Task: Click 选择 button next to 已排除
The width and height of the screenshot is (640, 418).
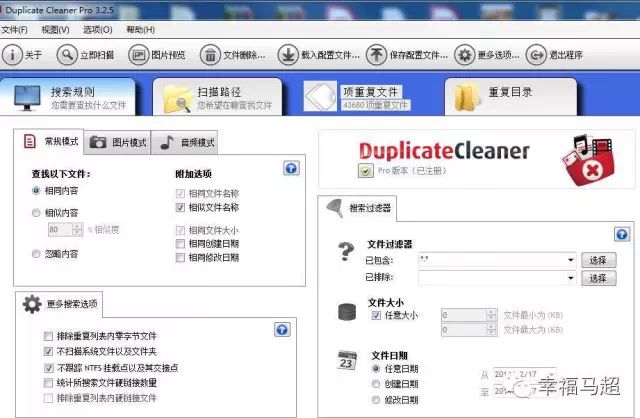Action: tap(598, 278)
